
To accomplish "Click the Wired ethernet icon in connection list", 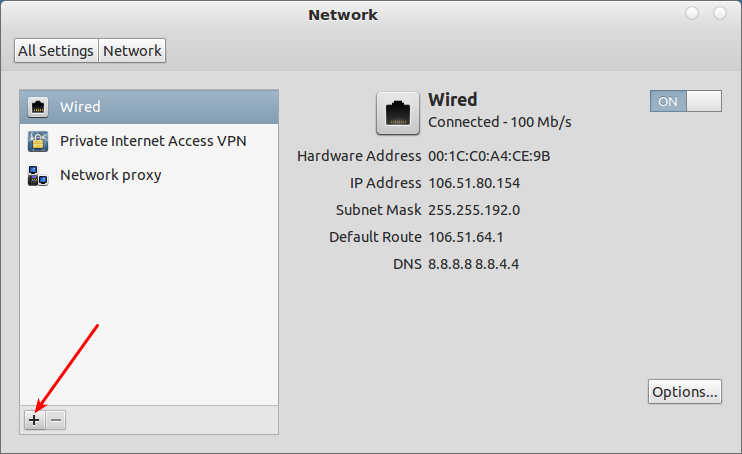I will tap(38, 107).
